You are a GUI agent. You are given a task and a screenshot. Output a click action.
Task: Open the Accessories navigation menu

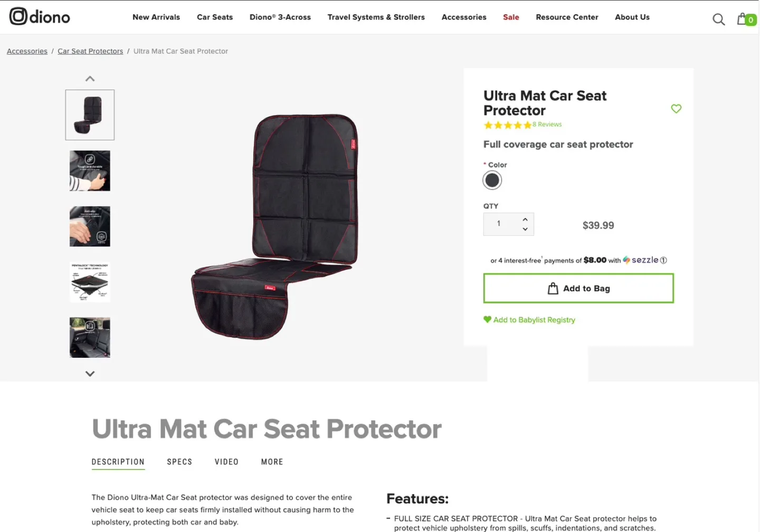click(464, 17)
